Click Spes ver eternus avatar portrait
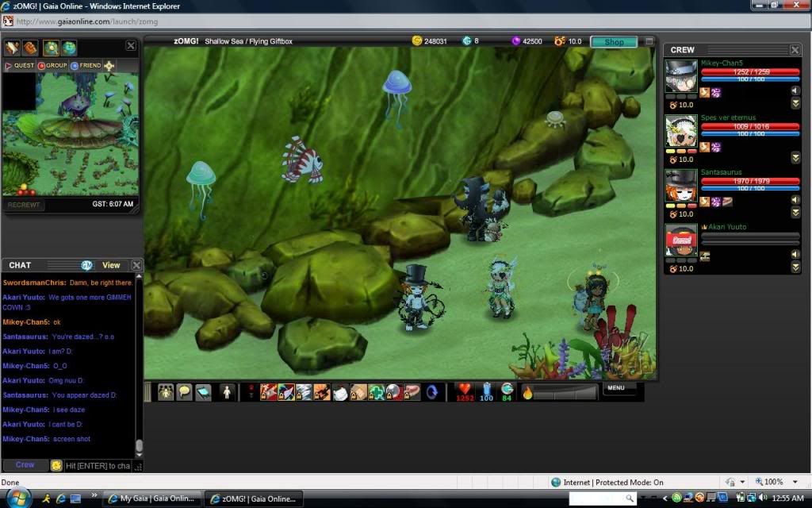 pos(681,131)
